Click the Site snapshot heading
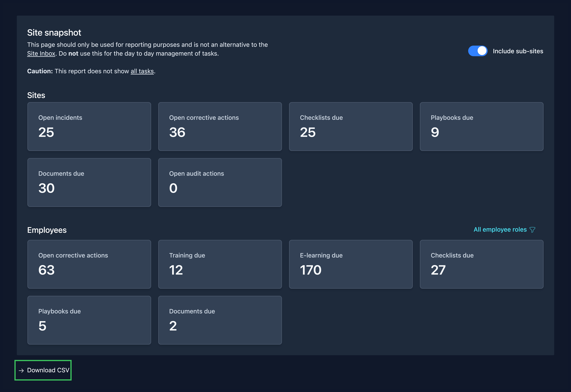 [54, 33]
